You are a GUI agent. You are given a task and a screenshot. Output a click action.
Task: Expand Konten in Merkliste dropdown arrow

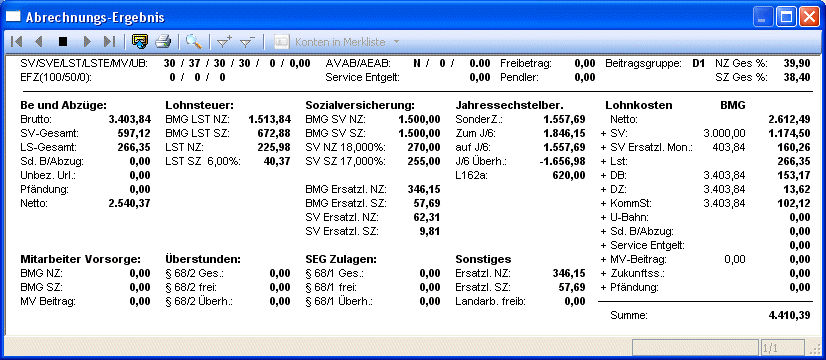[x=397, y=42]
